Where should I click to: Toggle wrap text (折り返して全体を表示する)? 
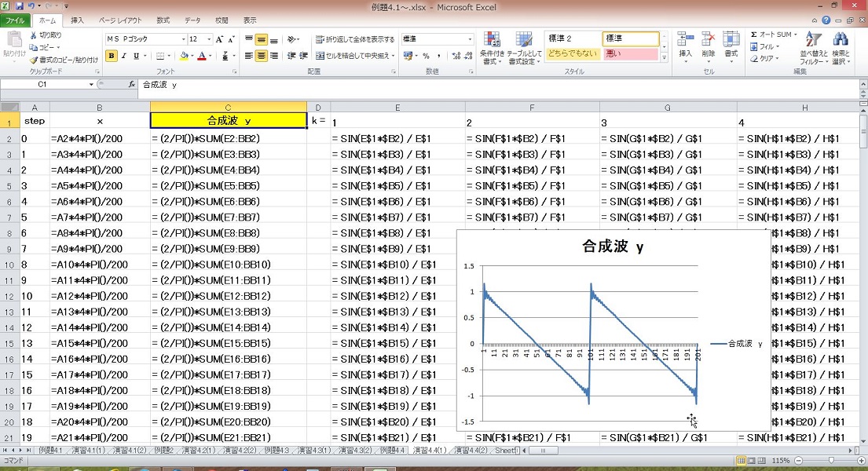(x=355, y=39)
